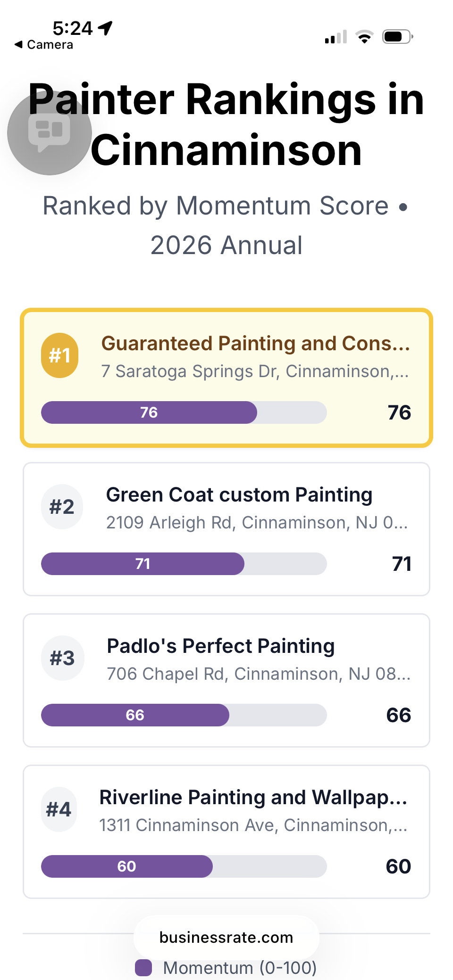Viewport: 453px width, 980px height.
Task: Tap the 71 momentum score bar
Action: (x=184, y=564)
